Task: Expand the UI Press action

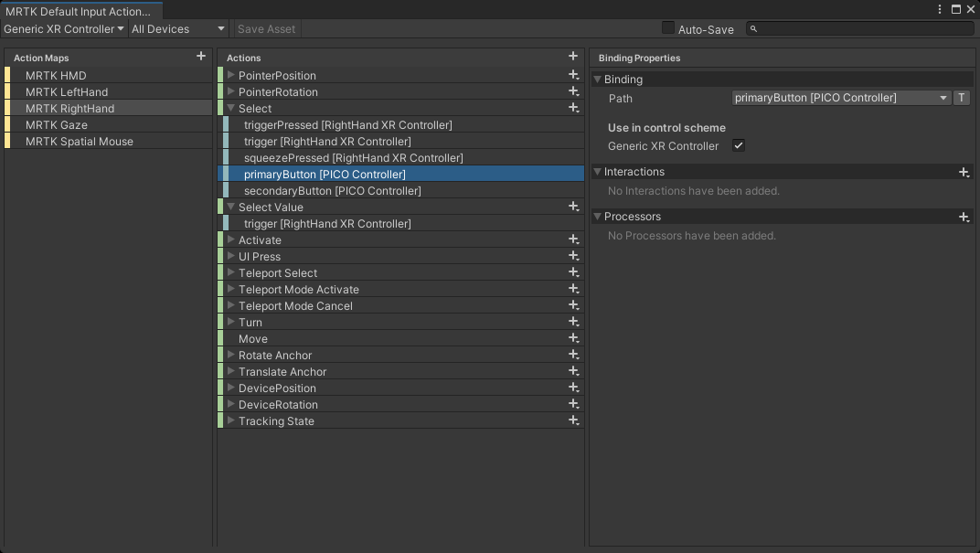Action: point(230,256)
